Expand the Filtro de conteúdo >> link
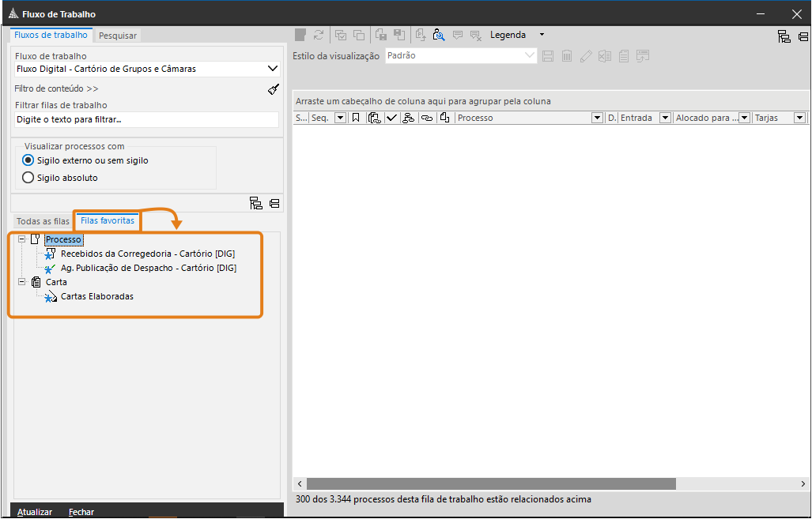 tap(56, 89)
